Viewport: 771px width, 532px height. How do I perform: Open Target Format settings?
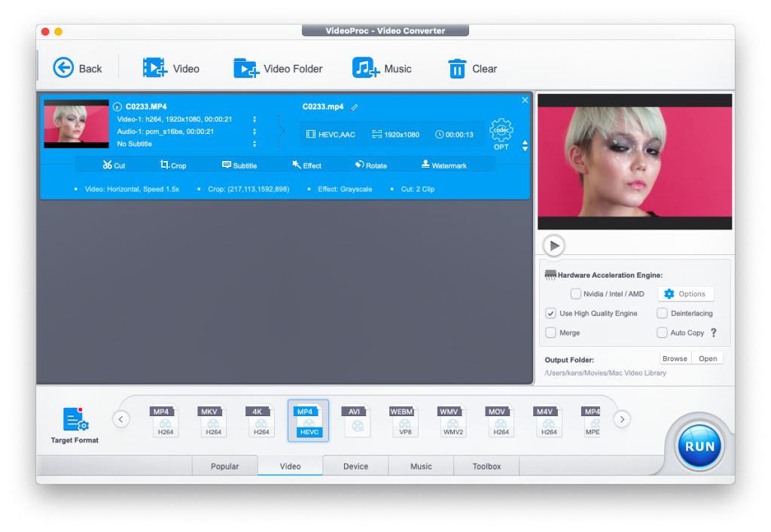coord(75,425)
